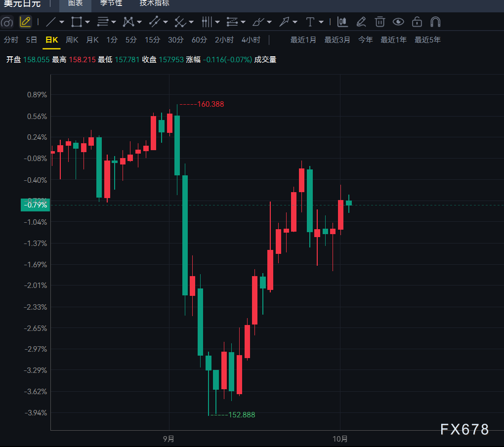504x447 pixels.
Task: Select the straight line drawing tool
Action: click(51, 22)
